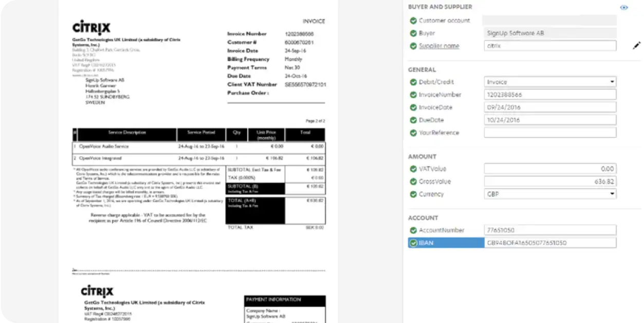Expand the Currency dropdown set to GBP
The image size is (644, 323).
coord(550,194)
